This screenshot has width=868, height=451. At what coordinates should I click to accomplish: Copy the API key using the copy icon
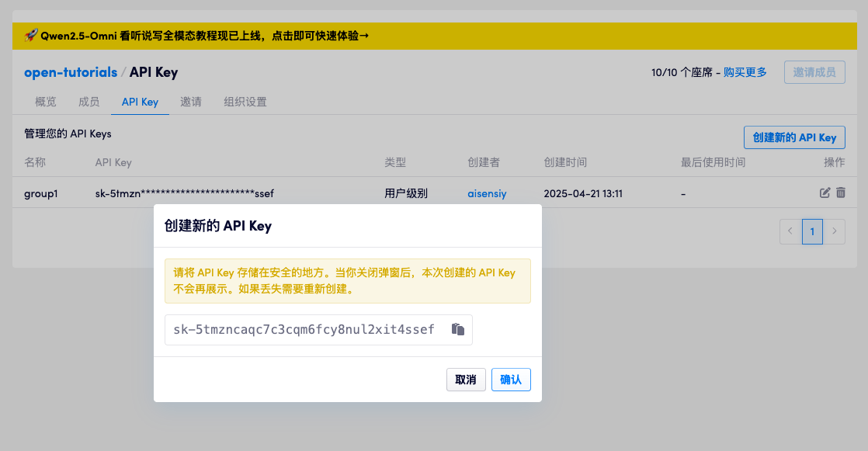(458, 329)
